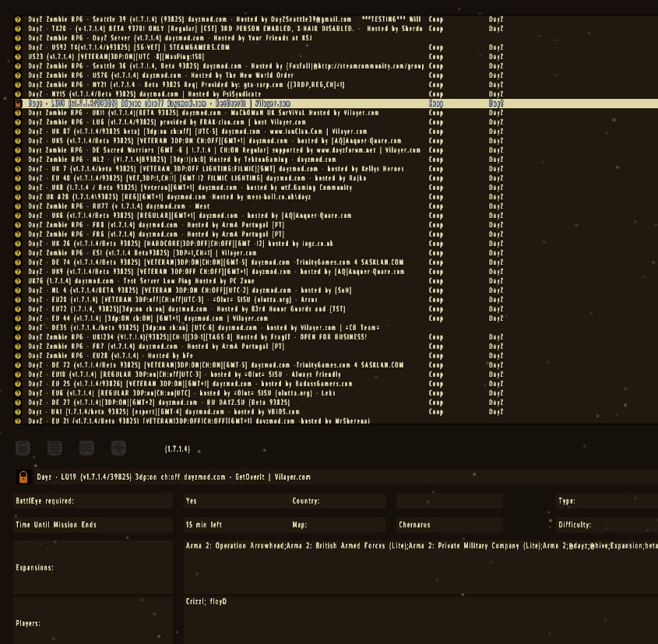Viewport: 658px width, 644px height.
Task: Click the status icon of FR8 row
Action: pos(18,225)
